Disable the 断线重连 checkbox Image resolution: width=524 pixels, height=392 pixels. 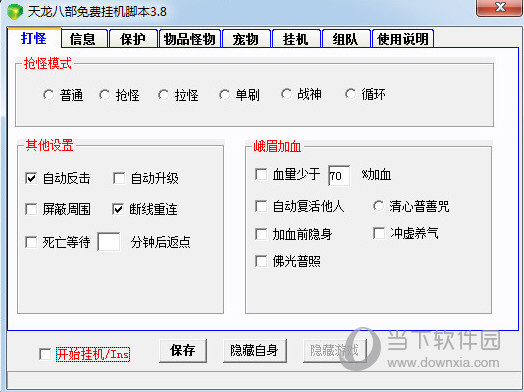[118, 210]
